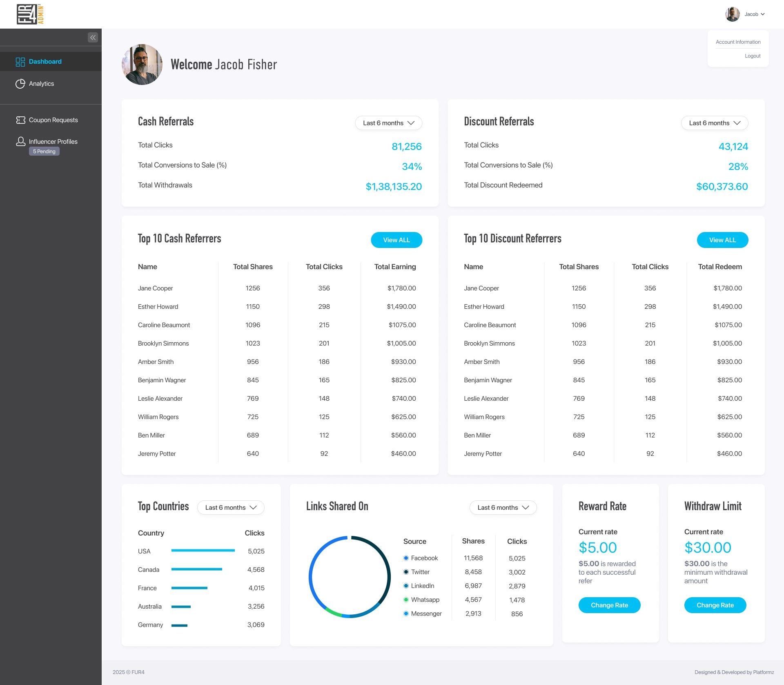View all Top 10 Cash Referrers

[396, 240]
